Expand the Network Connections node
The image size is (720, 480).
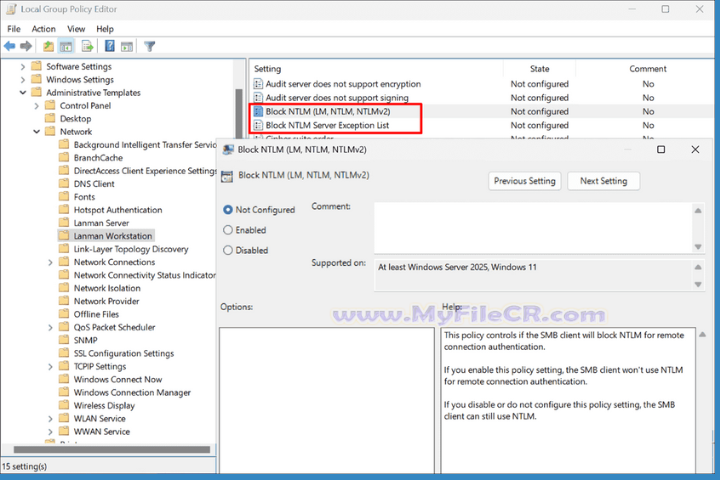pos(51,262)
